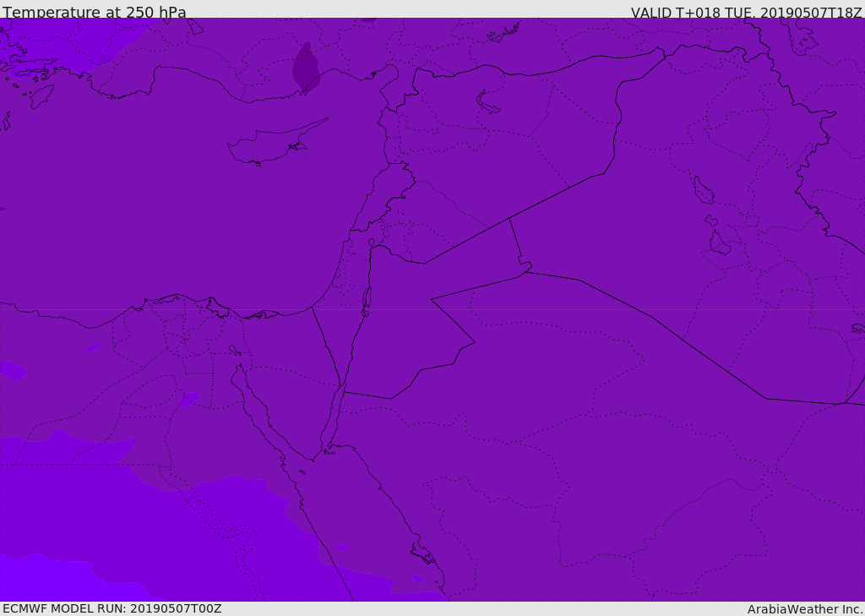Click the Gulf of Aqaba
This screenshot has height=616, width=865.
[x=336, y=414]
